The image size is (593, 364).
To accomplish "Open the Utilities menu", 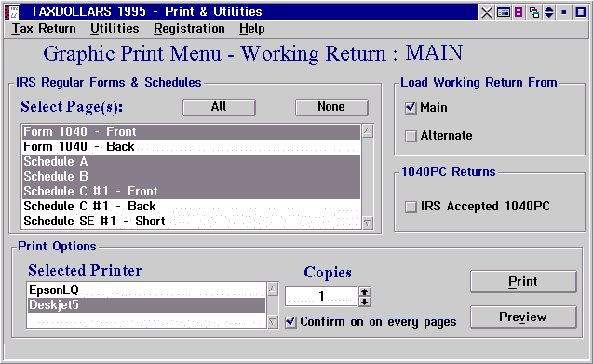I will tap(115, 29).
